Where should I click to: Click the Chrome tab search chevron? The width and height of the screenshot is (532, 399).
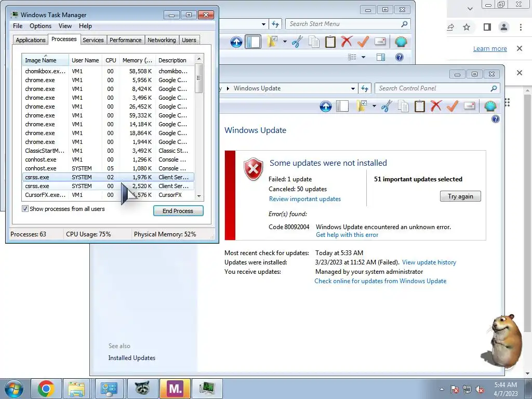pos(470,9)
